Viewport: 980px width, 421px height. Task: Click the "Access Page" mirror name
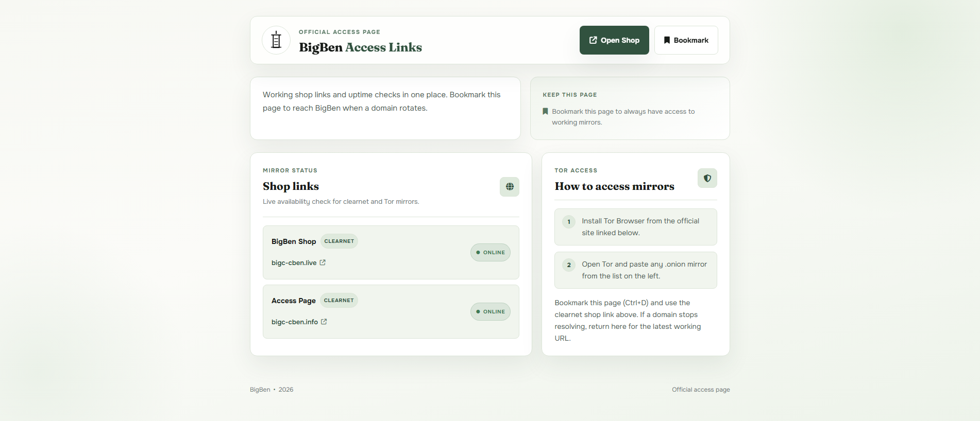(294, 301)
